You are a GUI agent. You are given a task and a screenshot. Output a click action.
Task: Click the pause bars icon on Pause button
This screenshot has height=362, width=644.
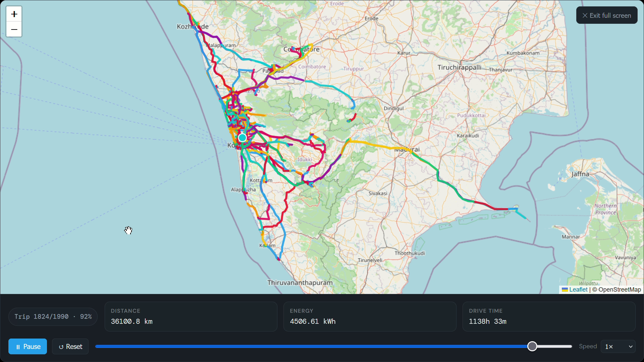(19, 346)
